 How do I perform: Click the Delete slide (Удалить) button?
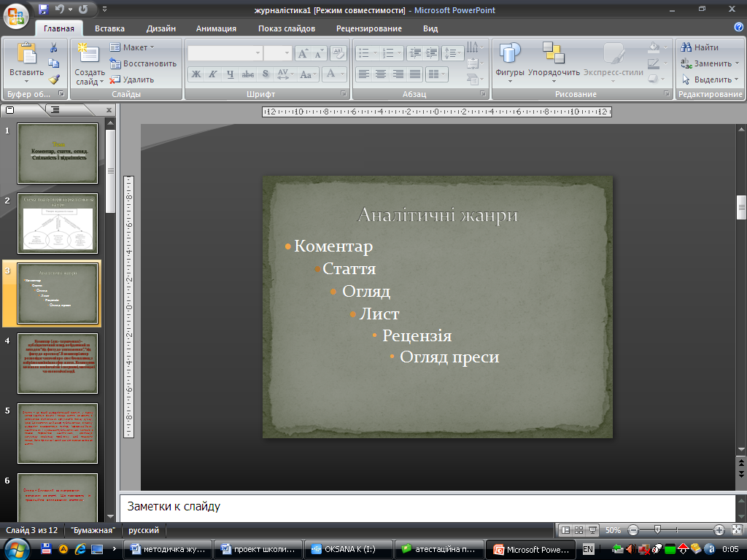132,79
